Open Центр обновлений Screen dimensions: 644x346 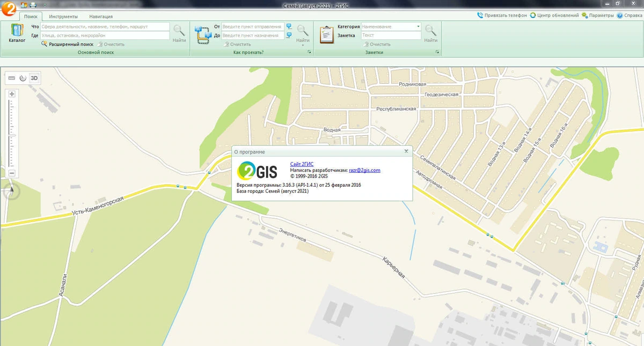[x=554, y=16]
